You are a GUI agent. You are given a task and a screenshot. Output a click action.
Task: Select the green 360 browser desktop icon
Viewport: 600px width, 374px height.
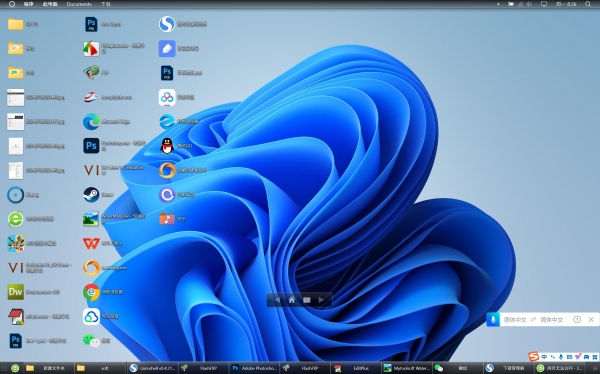pos(16,219)
